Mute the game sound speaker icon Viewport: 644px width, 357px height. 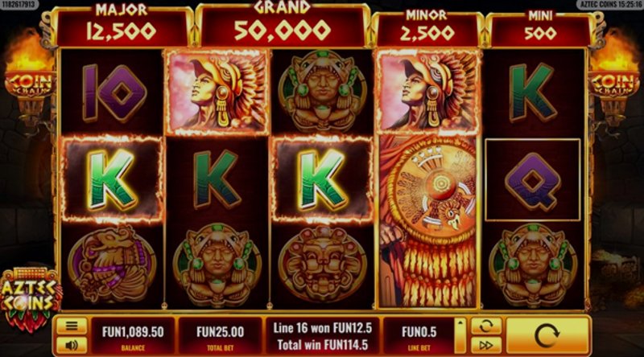[x=72, y=345]
